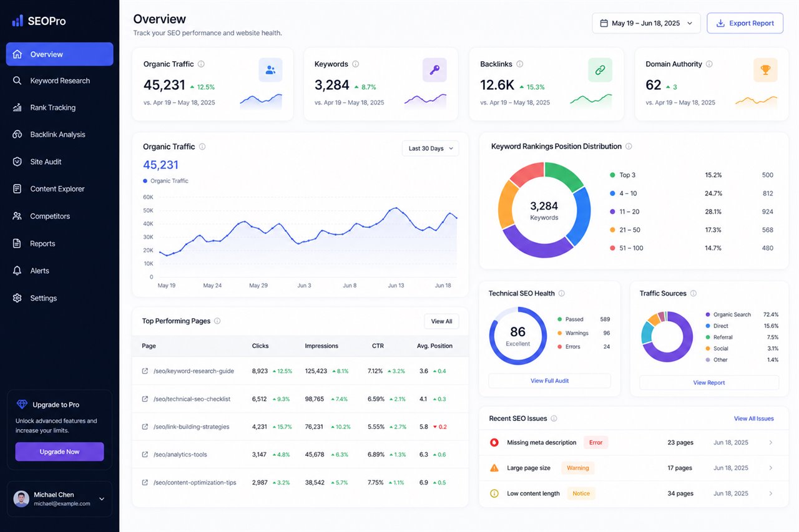
Task: Click the Backlinks card link icon
Action: tap(600, 70)
